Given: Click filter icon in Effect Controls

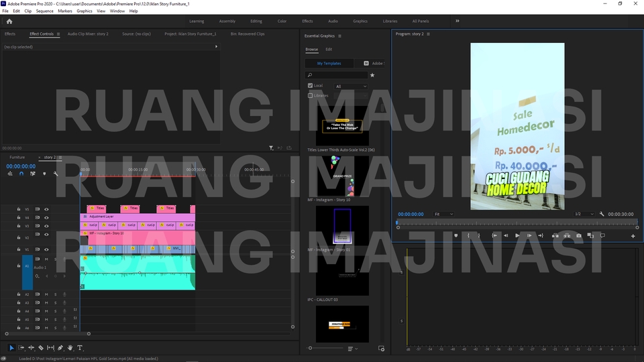Looking at the screenshot, I should 271,147.
